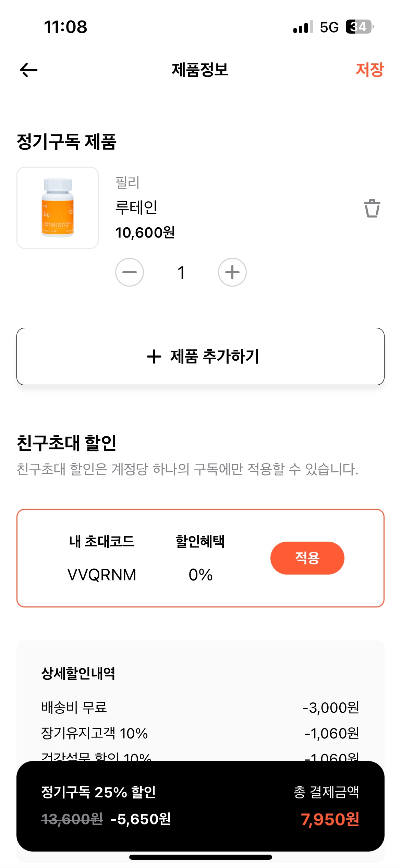Tap the 11:08 clock in status bar

tap(65, 27)
